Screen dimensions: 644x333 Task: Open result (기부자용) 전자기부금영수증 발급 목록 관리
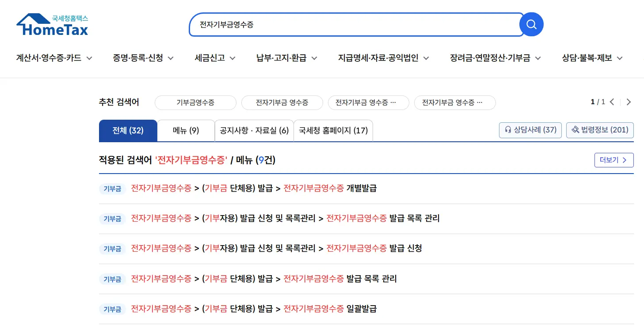tap(286, 218)
